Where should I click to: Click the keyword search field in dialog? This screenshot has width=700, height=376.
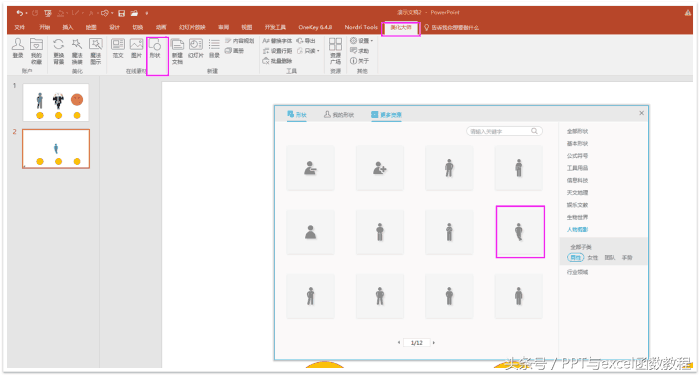(504, 131)
